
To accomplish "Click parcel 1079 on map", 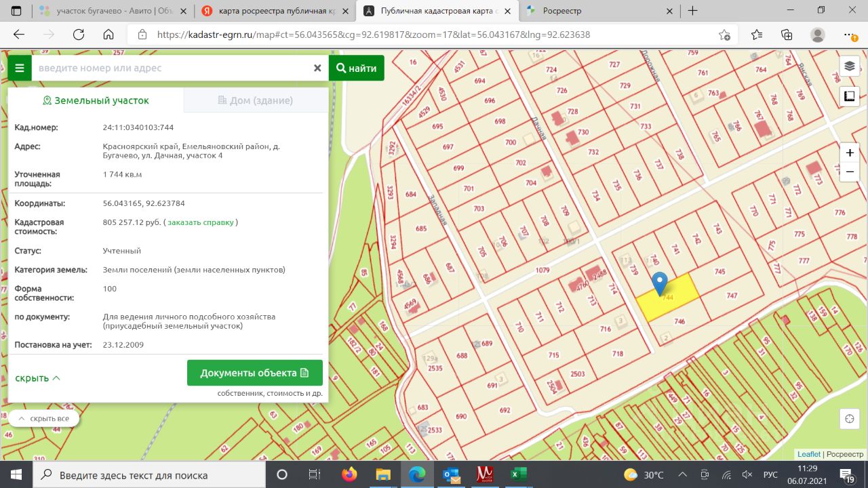I will coord(542,270).
